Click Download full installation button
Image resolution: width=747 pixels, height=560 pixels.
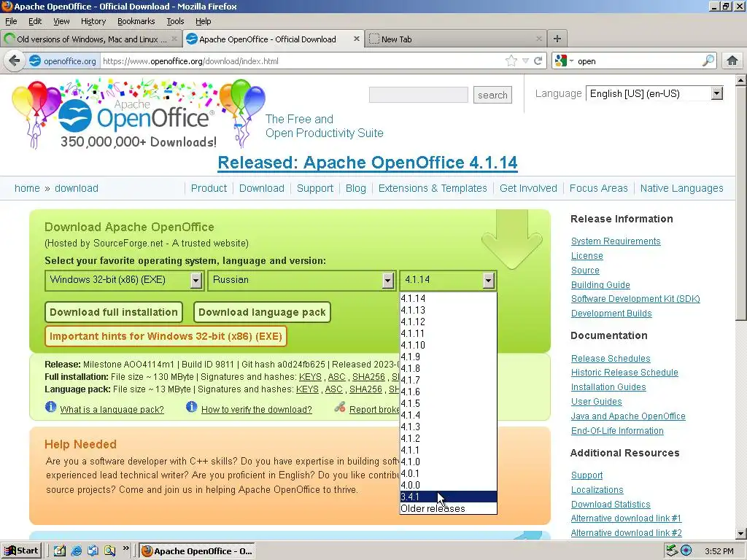pyautogui.click(x=113, y=312)
